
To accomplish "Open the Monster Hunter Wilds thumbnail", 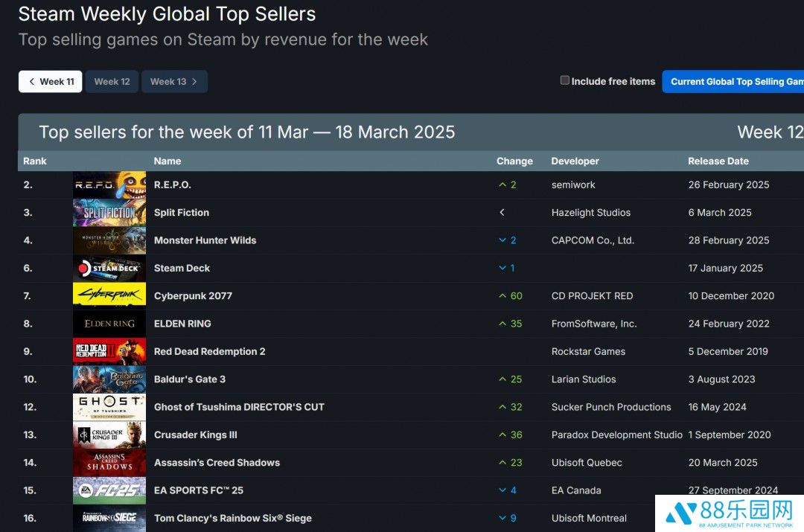I will click(x=109, y=240).
